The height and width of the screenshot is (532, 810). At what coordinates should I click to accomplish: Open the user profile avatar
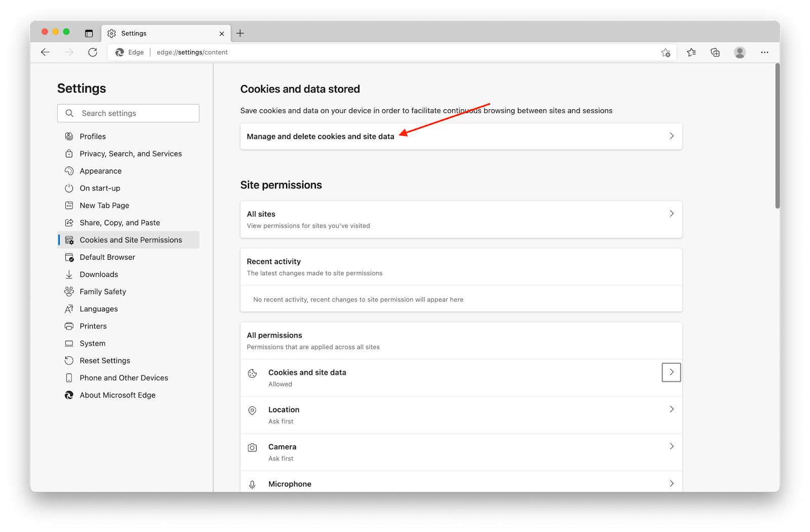pyautogui.click(x=740, y=52)
